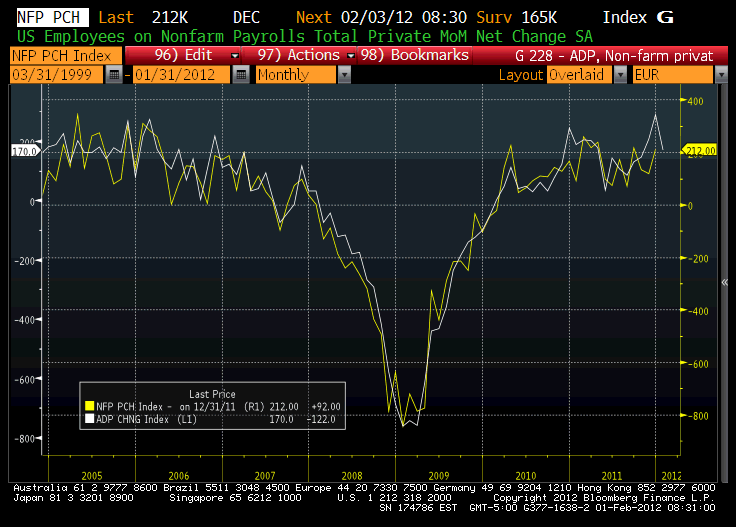Click the Monthly periodicity field
The height and width of the screenshot is (527, 736).
pyautogui.click(x=296, y=75)
